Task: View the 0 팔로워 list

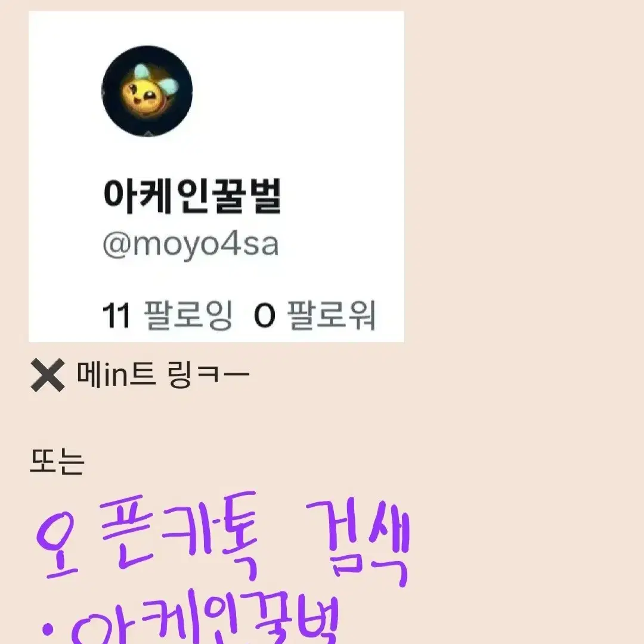Action: coord(315,315)
